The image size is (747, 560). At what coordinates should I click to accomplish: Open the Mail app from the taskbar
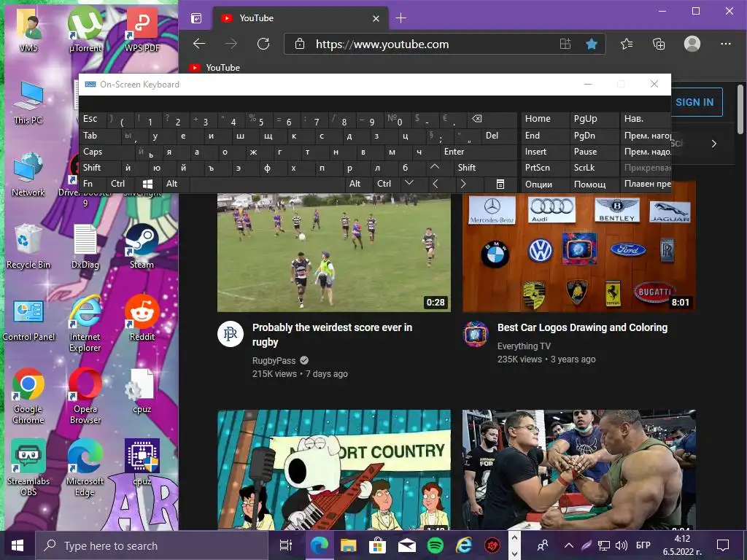[406, 545]
